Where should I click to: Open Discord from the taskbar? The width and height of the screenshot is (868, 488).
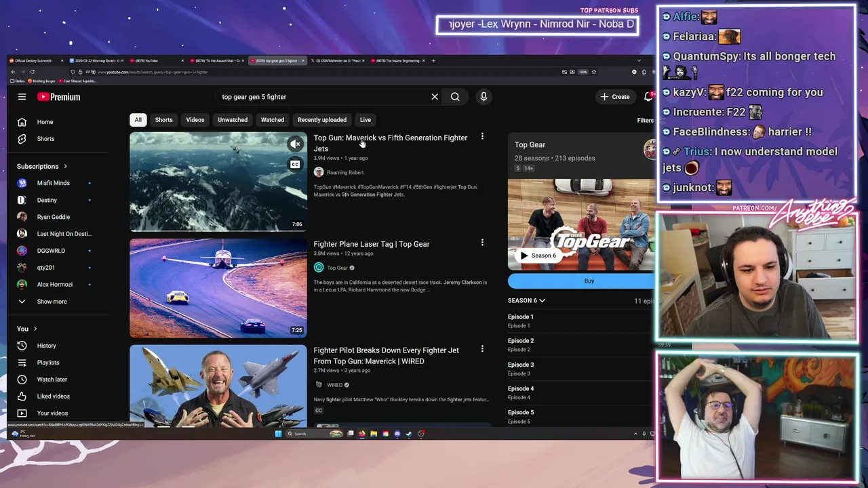tap(397, 434)
